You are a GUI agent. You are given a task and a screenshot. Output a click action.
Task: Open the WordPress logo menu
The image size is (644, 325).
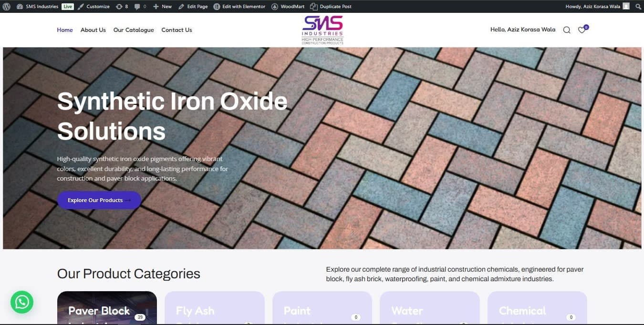coord(7,7)
